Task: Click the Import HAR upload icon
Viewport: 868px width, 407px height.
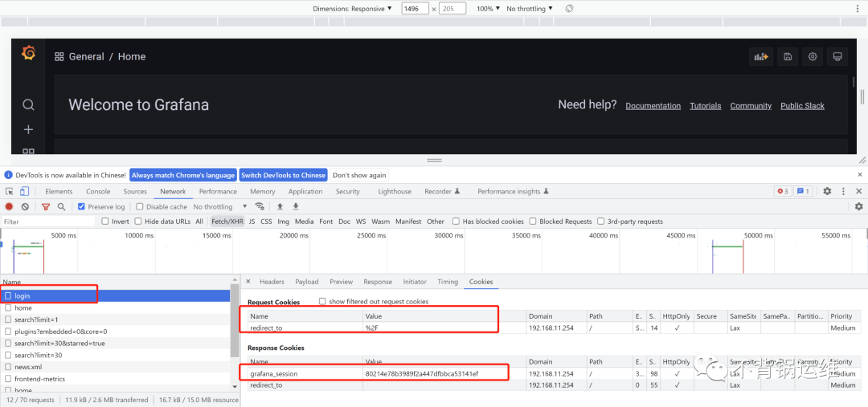Action: [280, 206]
